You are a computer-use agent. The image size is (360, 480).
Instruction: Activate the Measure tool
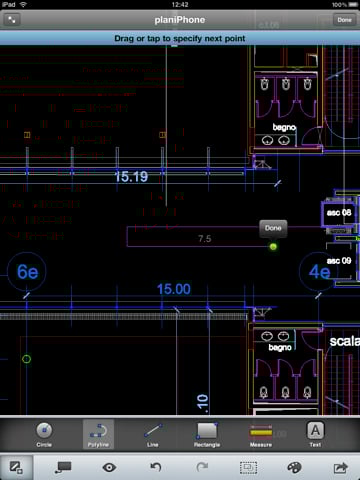pos(261,435)
